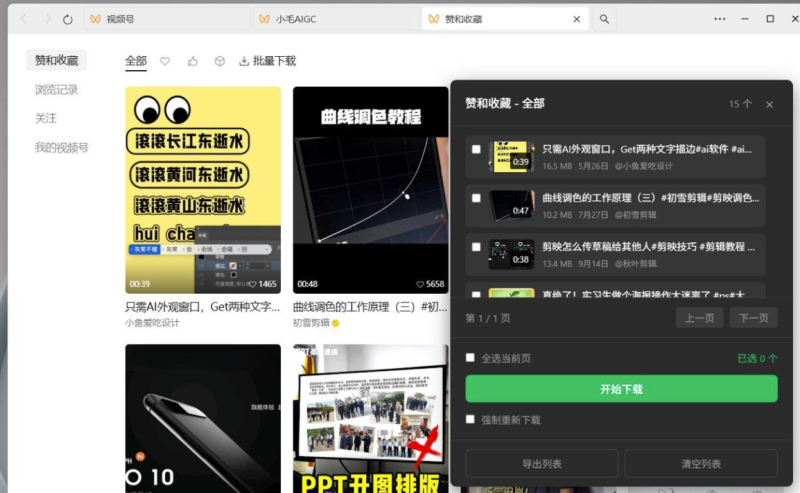This screenshot has height=493, width=800.
Task: Open the three-dots more menu
Action: click(x=719, y=19)
